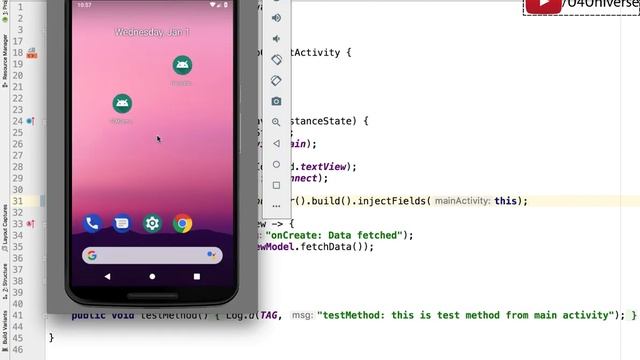
Task: Rotate the emulator right
Action: tap(276, 80)
